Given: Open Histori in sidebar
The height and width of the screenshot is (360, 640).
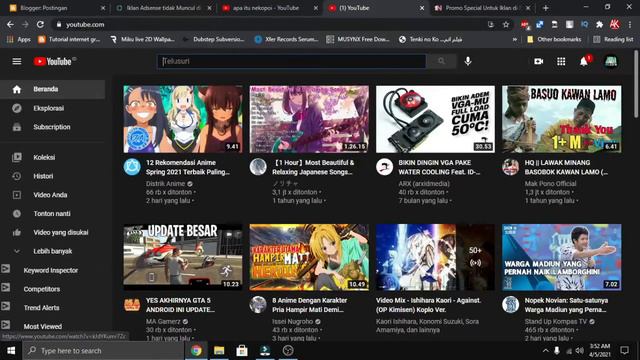Looking at the screenshot, I should 53,176.
